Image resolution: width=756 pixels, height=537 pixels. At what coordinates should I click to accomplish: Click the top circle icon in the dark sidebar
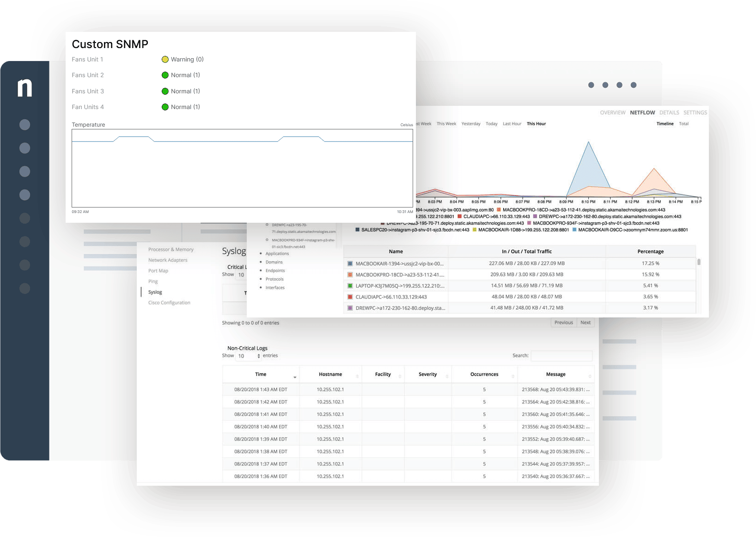coord(24,125)
